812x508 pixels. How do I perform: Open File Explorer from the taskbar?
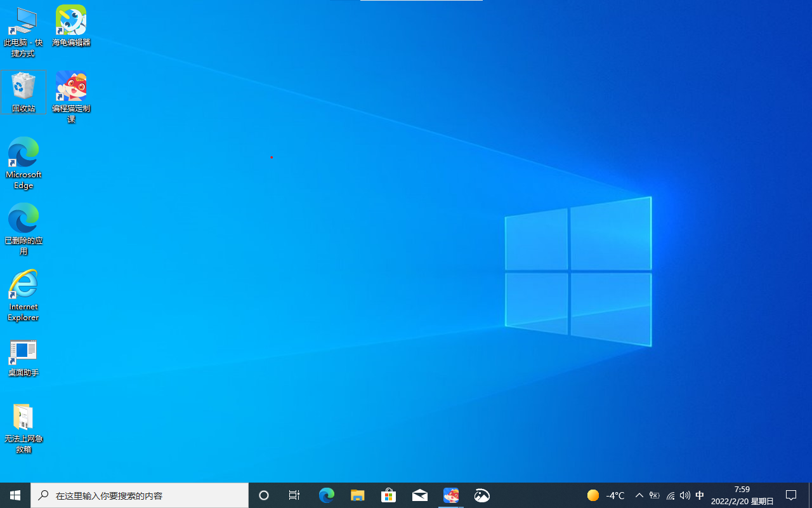pyautogui.click(x=358, y=495)
